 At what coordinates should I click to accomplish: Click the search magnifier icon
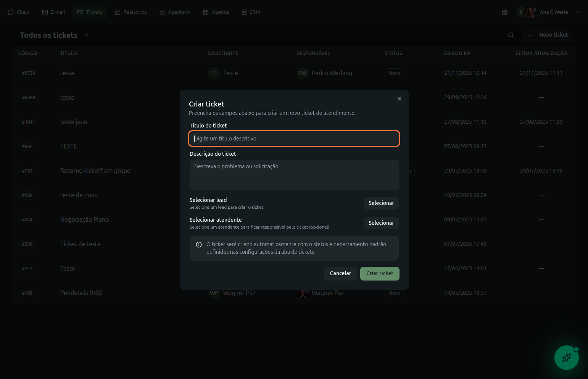coord(511,35)
